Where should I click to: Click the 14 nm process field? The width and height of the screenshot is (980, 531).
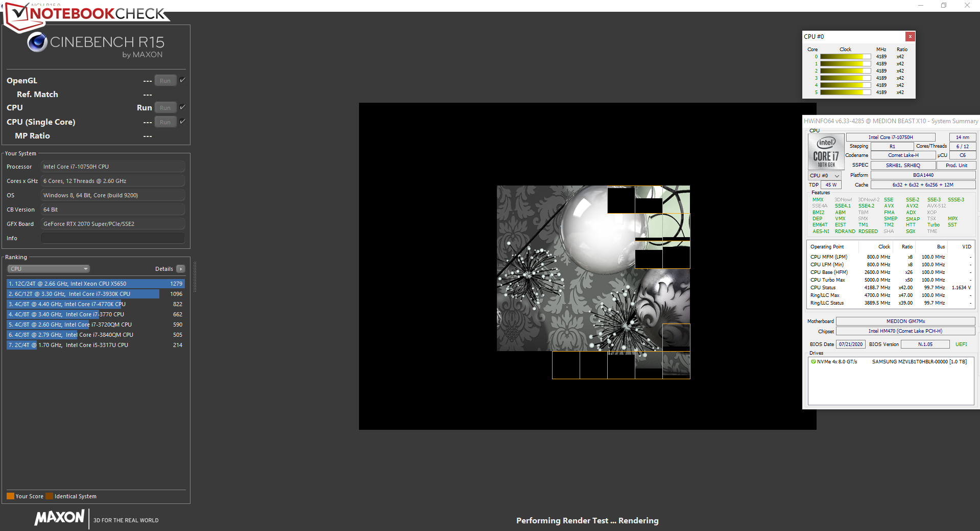pyautogui.click(x=963, y=137)
